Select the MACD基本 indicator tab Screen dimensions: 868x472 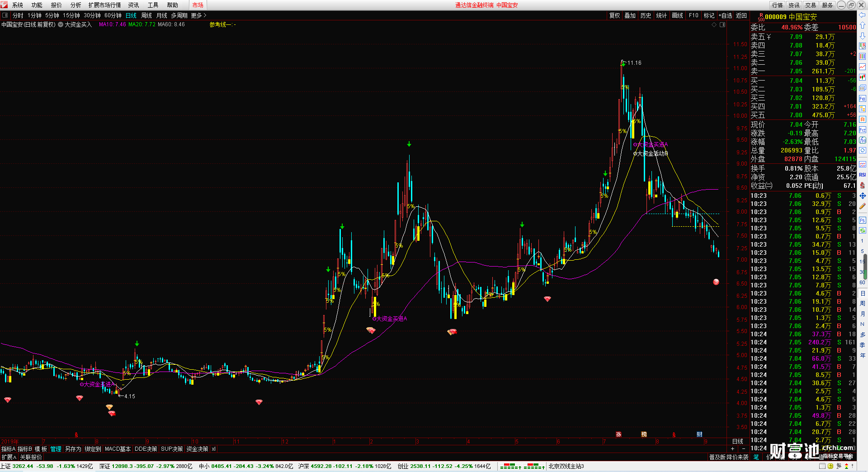click(x=118, y=449)
